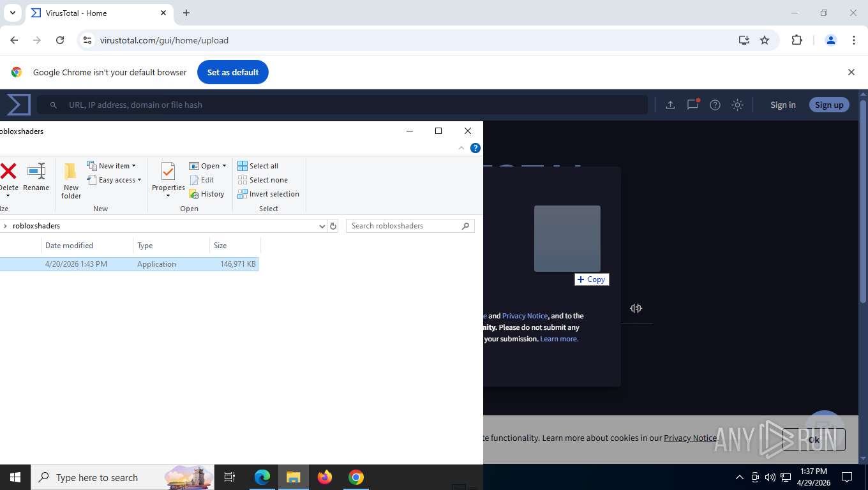The image size is (868, 490).
Task: Click the Chrome address bar URL
Action: click(164, 40)
